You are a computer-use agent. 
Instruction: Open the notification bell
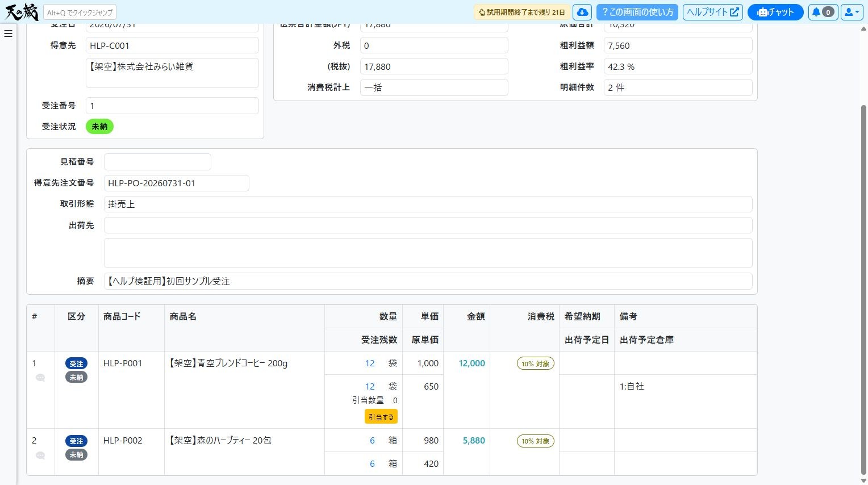(x=823, y=12)
